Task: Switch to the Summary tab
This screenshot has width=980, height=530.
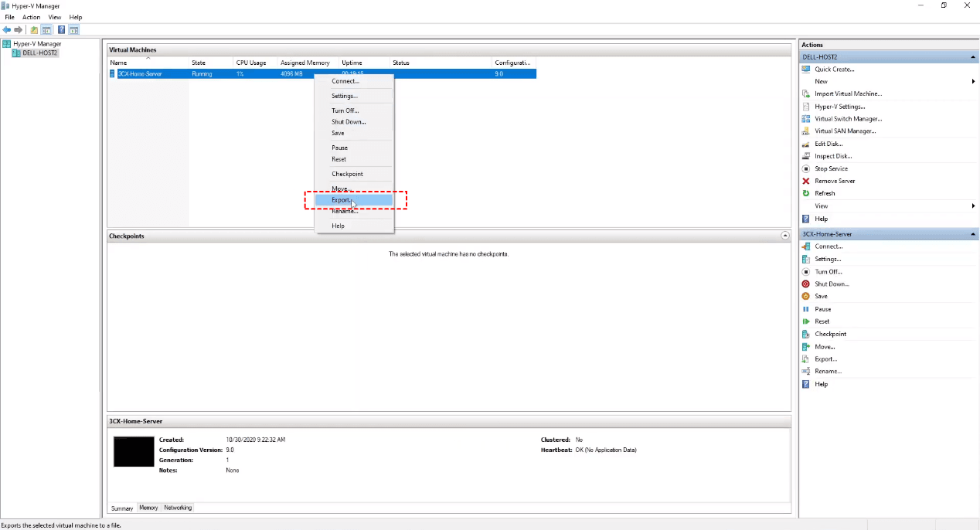Action: (122, 508)
